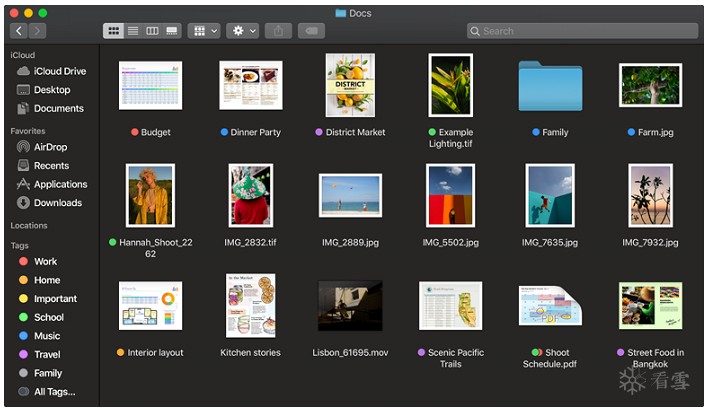Select the Dinner Party document
Image resolution: width=708 pixels, height=411 pixels.
(x=251, y=85)
